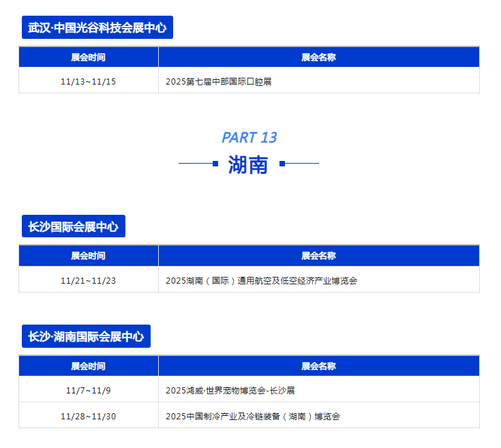Click date cell 11/21~11/23
This screenshot has height=448, width=501.
click(x=89, y=280)
